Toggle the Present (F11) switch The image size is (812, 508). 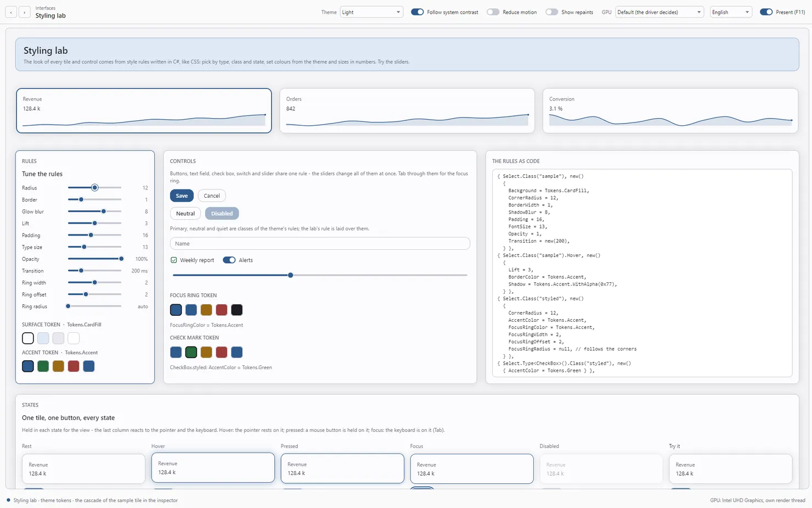coord(766,12)
